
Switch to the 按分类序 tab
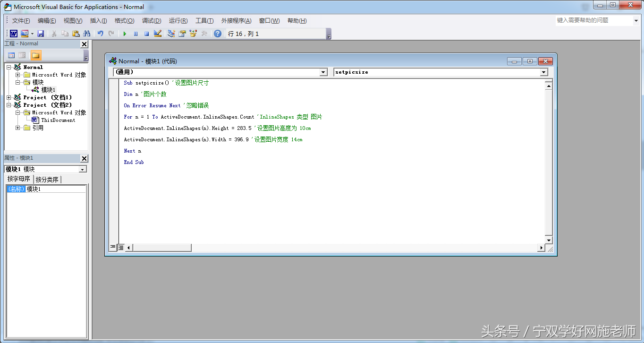tap(47, 180)
